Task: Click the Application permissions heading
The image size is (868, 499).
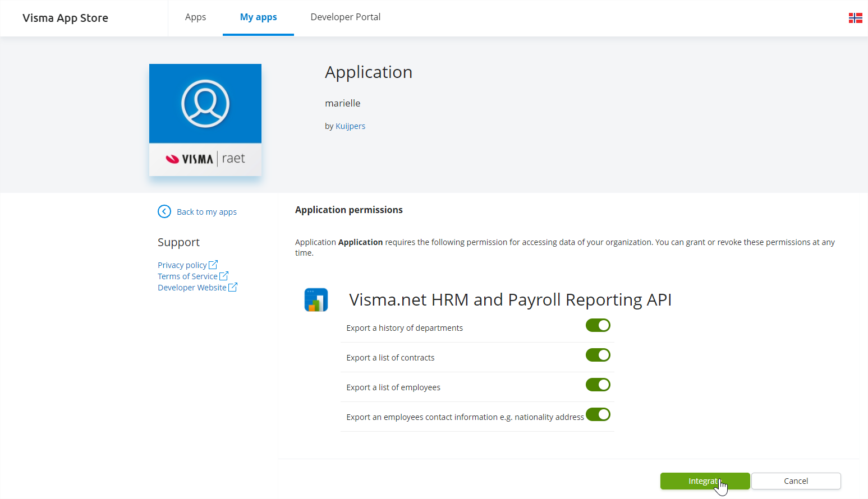Action: pyautogui.click(x=349, y=210)
